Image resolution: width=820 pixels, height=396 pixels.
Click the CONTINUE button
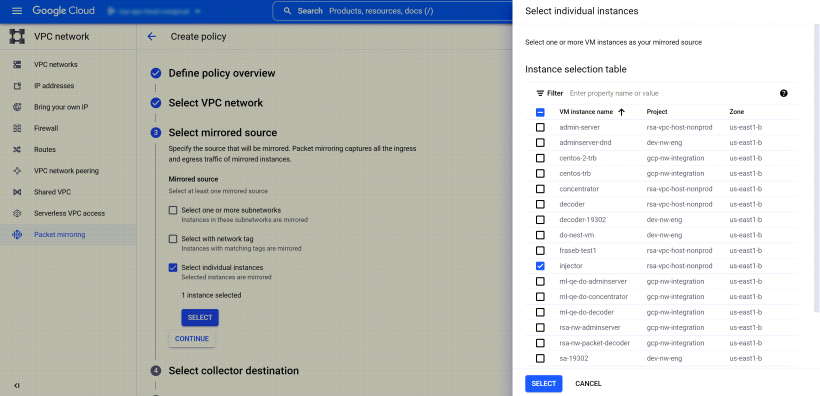tap(192, 339)
